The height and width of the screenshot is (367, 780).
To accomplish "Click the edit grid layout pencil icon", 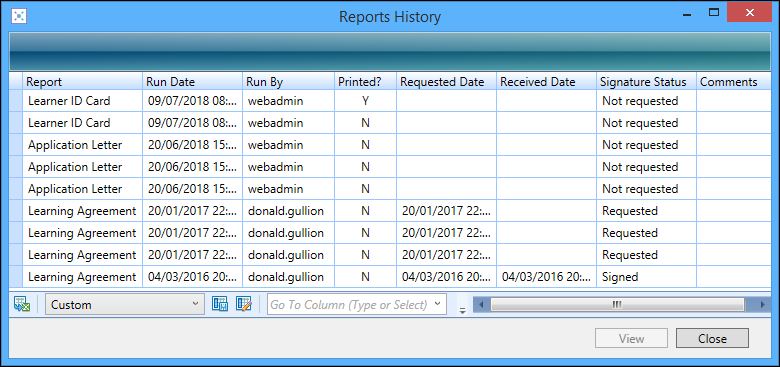I will 244,304.
